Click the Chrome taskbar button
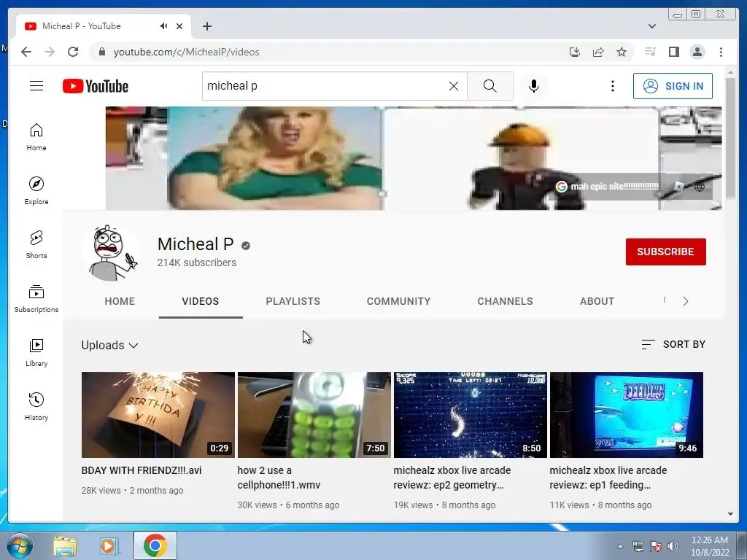The height and width of the screenshot is (560, 747). [155, 545]
